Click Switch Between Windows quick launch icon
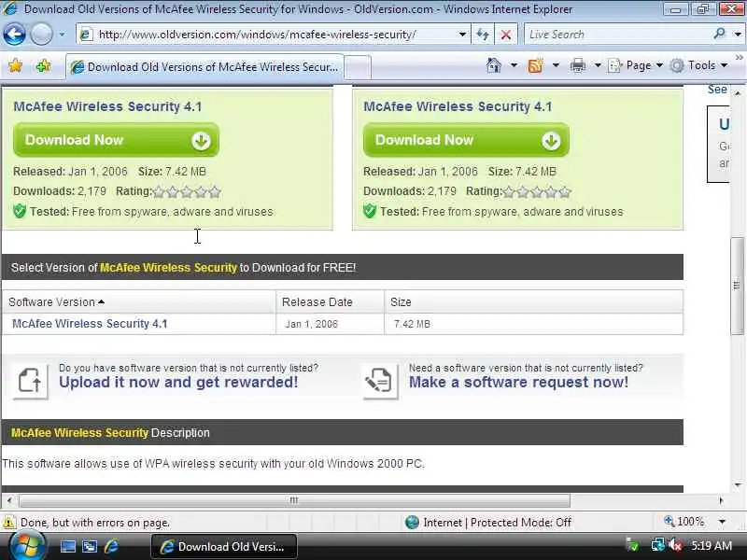This screenshot has width=747, height=560. coord(90,546)
